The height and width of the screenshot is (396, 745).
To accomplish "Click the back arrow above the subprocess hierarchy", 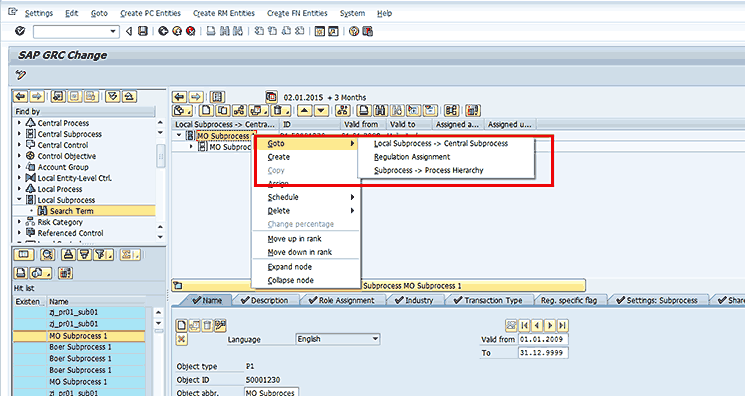I will tap(179, 97).
